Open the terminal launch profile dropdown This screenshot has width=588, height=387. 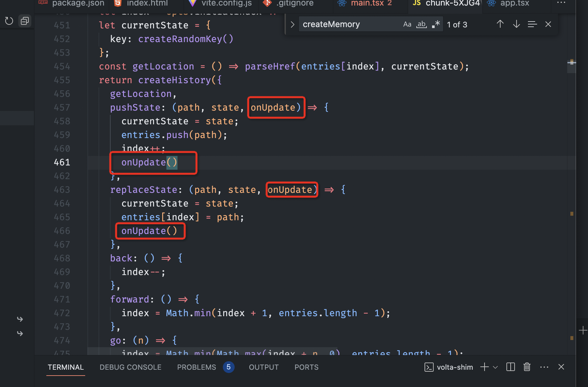point(495,367)
